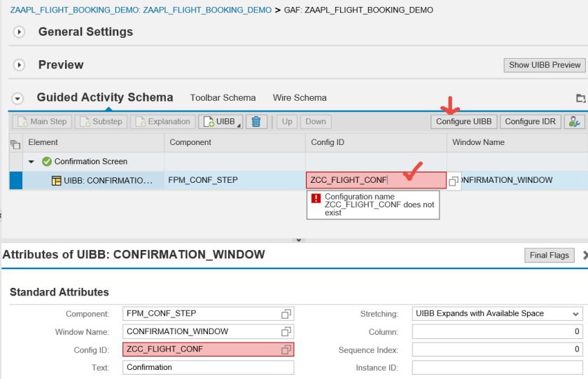This screenshot has height=379, width=588.
Task: Click Configure IDR button
Action: (x=531, y=122)
